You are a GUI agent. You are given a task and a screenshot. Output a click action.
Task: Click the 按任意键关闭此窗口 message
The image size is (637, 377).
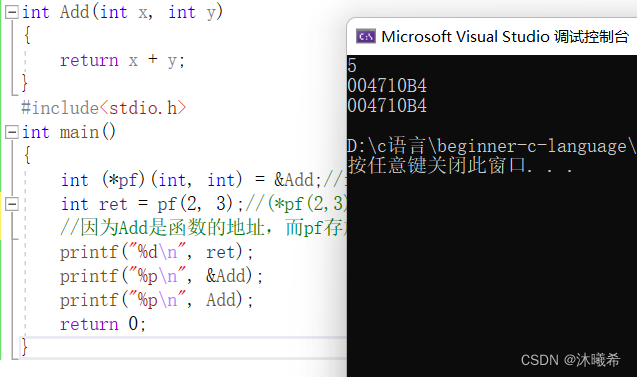(460, 166)
